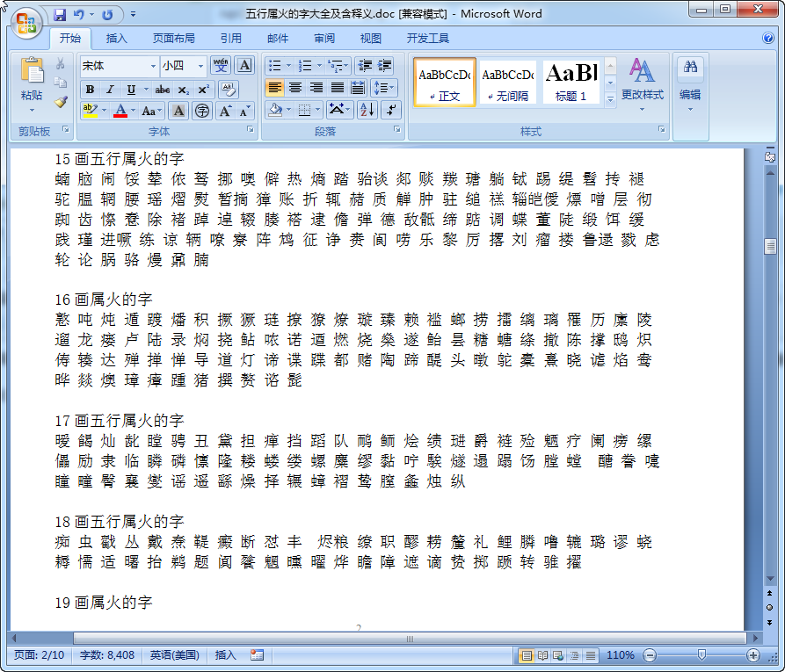Screen dimensions: 785x672
Task: Click the enclosed character (字) icon
Action: click(x=201, y=111)
